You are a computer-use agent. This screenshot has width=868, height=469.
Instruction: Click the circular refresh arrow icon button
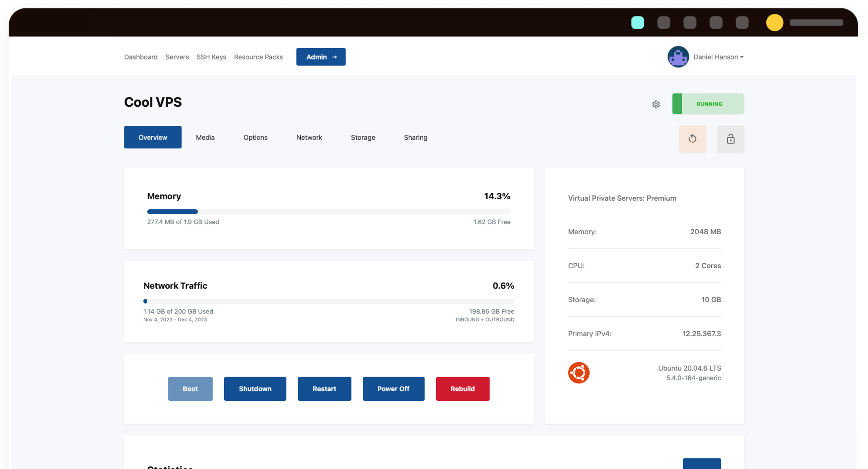point(692,139)
